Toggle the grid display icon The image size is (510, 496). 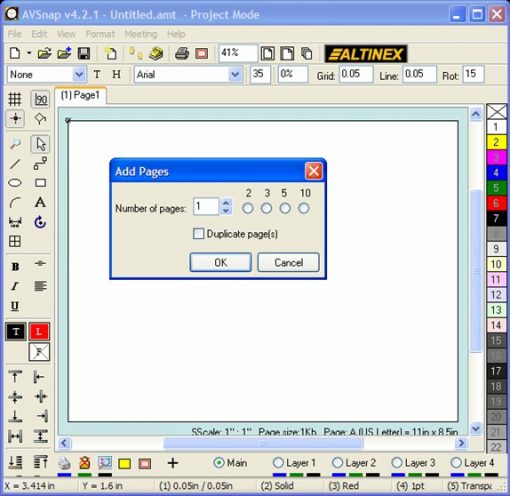[15, 99]
